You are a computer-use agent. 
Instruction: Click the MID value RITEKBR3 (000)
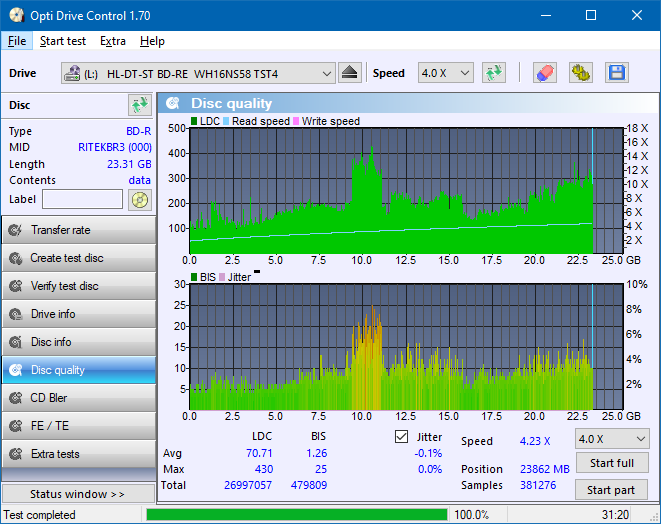pyautogui.click(x=115, y=147)
